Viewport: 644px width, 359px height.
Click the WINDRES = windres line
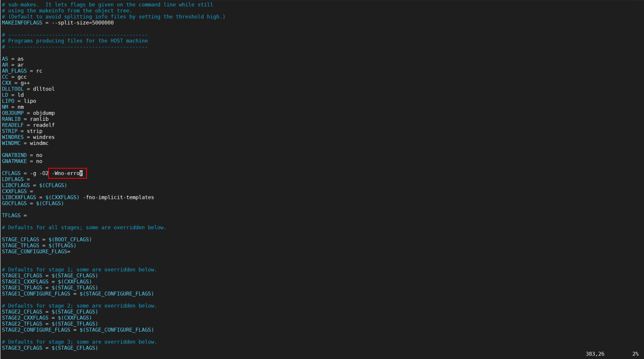[28, 137]
